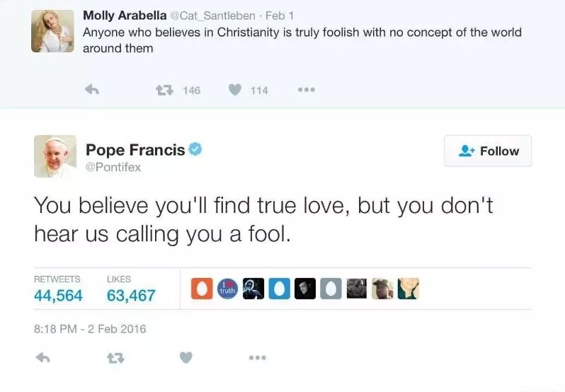Reply to Molly Arabella's tweet

[91, 90]
